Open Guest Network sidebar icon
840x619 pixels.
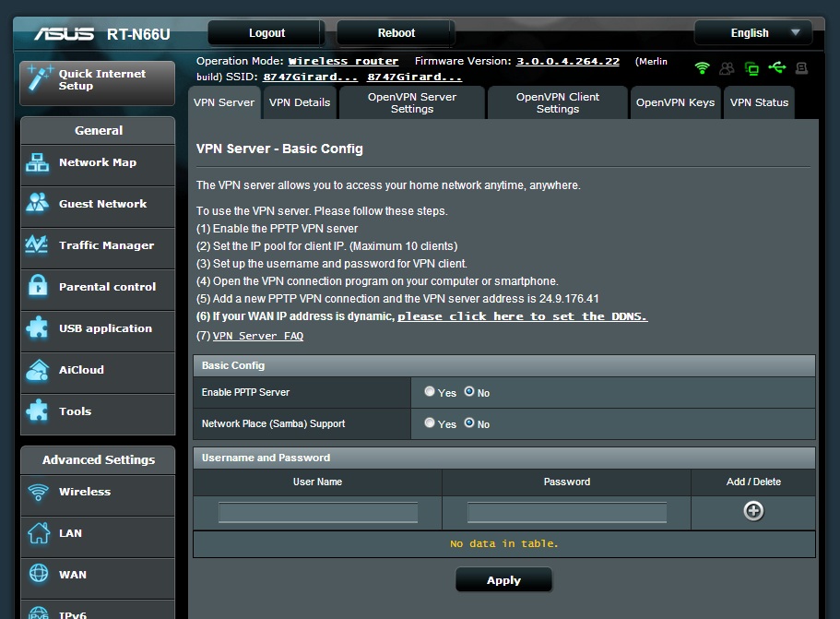(x=38, y=203)
